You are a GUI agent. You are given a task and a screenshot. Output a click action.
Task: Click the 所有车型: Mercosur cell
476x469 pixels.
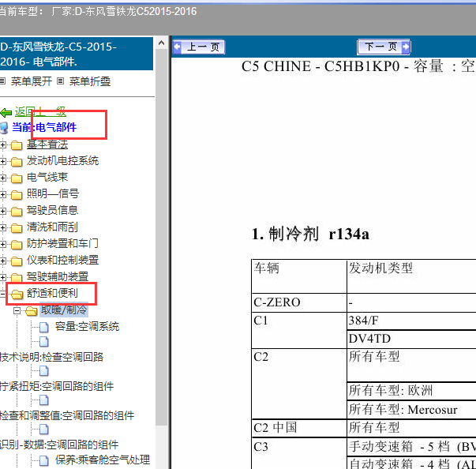coord(411,410)
